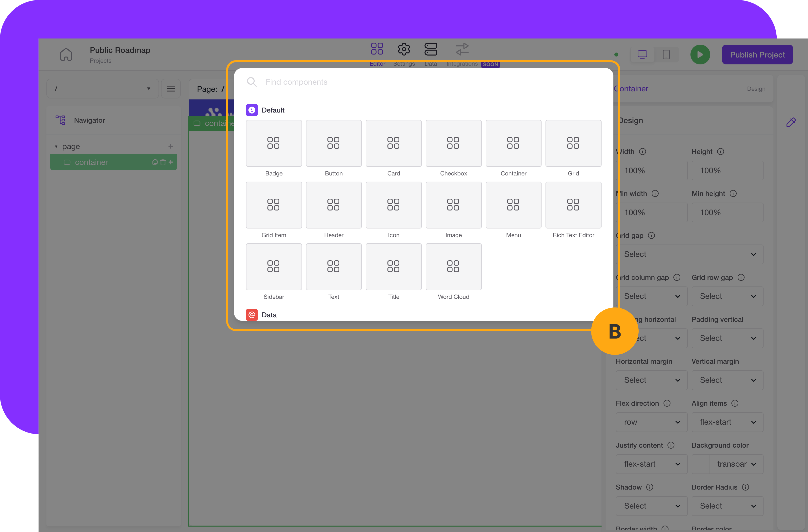Add element to page with plus icon
The image size is (808, 532).
point(171,146)
